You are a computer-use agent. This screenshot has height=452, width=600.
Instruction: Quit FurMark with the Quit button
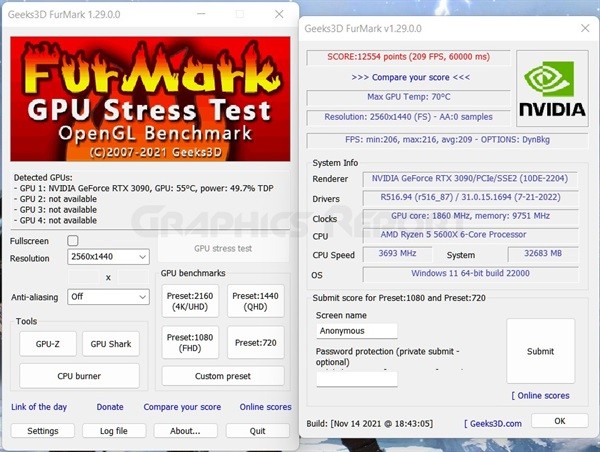pos(258,431)
